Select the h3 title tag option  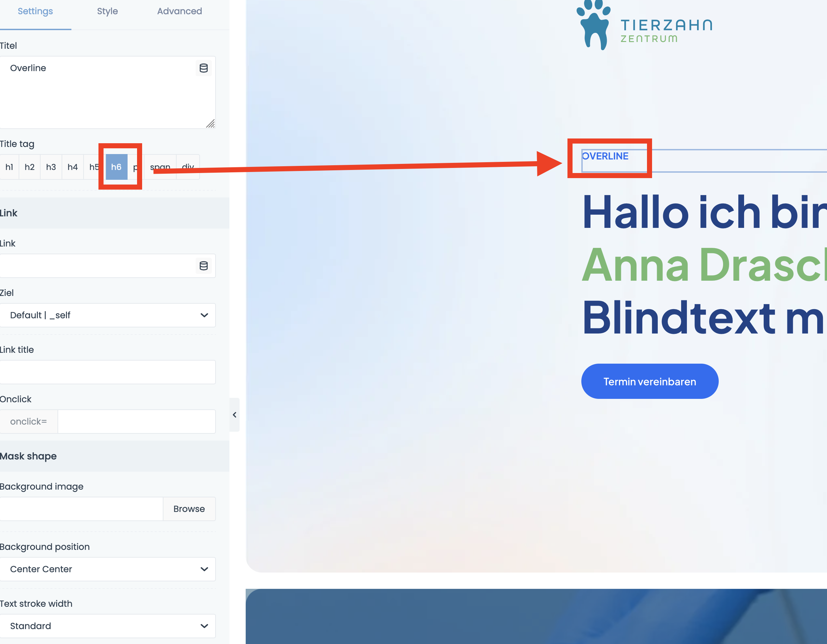[x=50, y=167]
